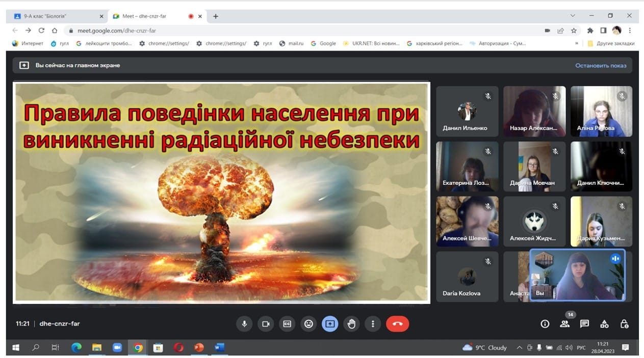644x358 pixels.
Task: Show hidden system tray icons
Action: (519, 348)
